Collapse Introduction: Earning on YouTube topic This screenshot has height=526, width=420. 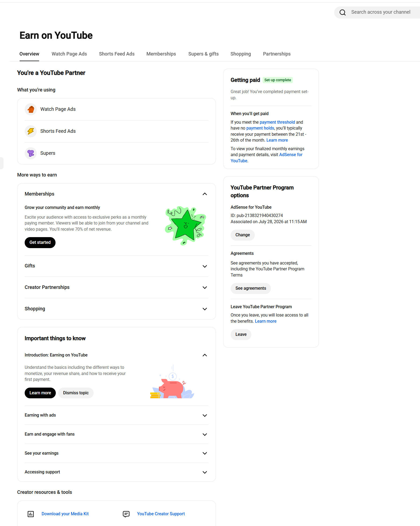[205, 355]
